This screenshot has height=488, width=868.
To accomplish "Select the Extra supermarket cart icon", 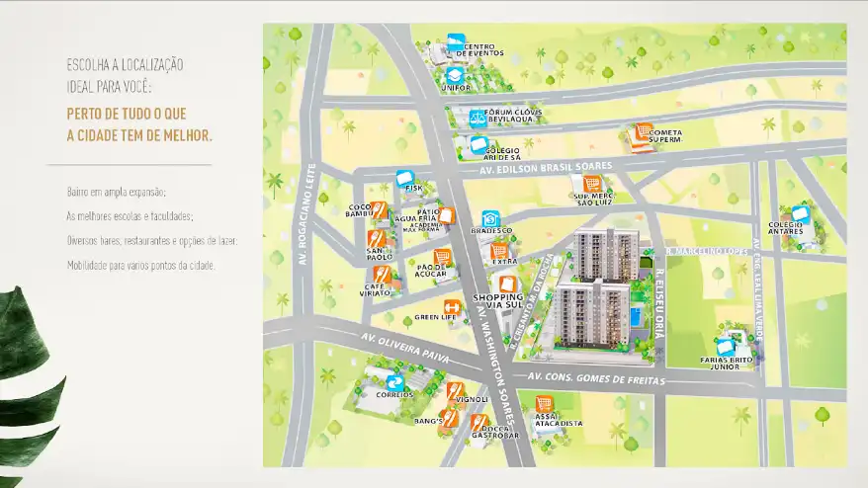I will 499,251.
